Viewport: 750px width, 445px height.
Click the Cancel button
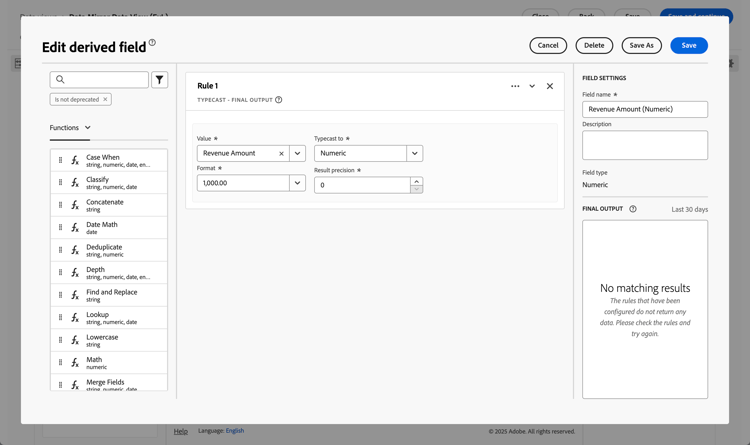click(x=548, y=45)
